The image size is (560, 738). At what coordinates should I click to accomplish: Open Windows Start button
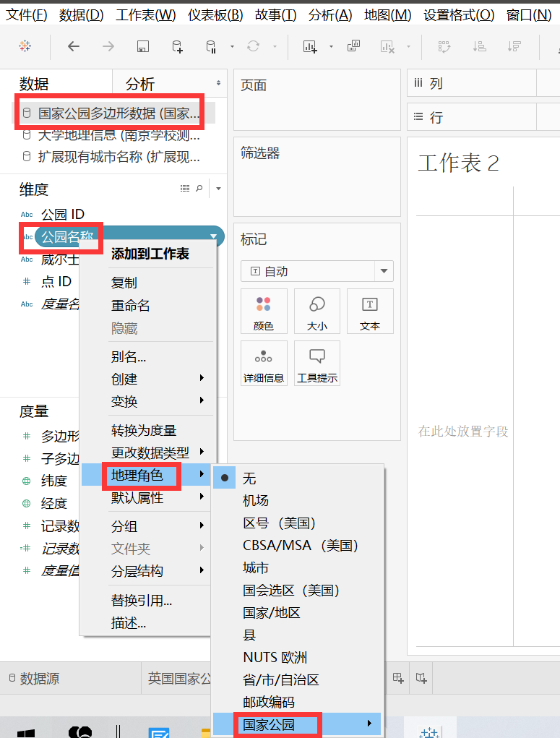(26, 732)
